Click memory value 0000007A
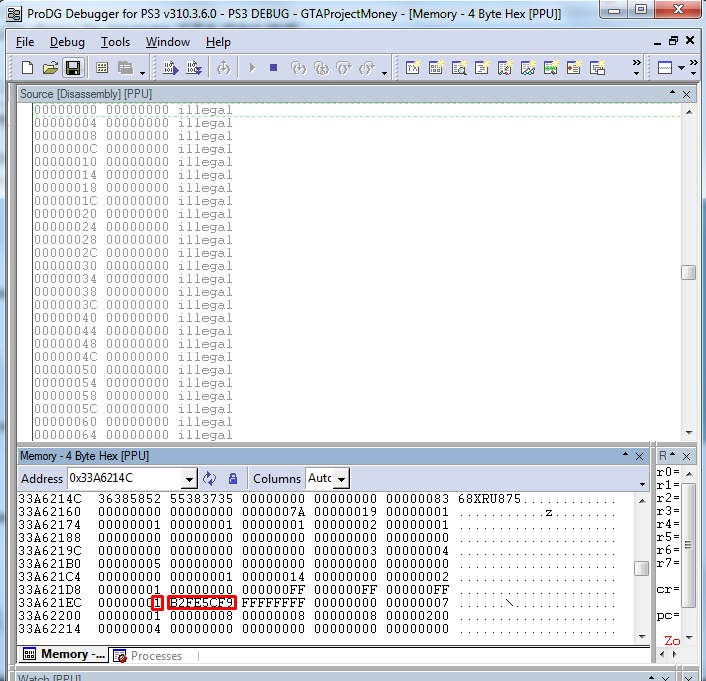This screenshot has height=681, width=706. [x=274, y=512]
